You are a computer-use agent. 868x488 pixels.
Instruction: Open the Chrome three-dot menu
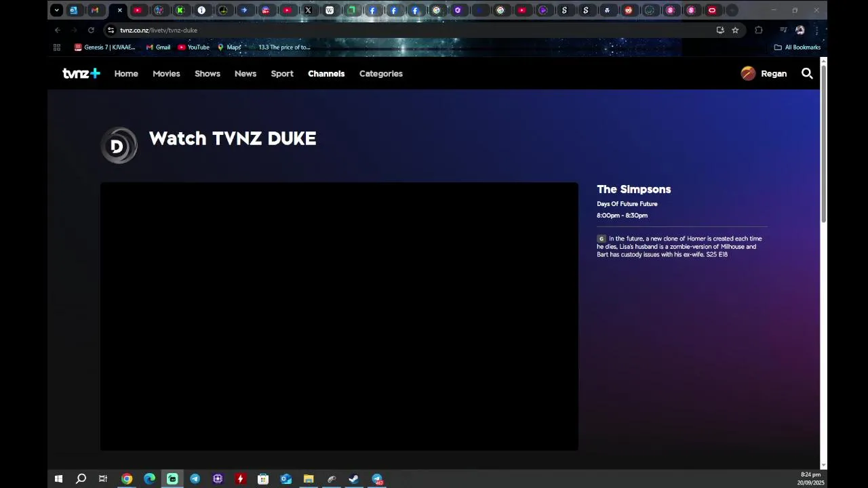pyautogui.click(x=817, y=30)
